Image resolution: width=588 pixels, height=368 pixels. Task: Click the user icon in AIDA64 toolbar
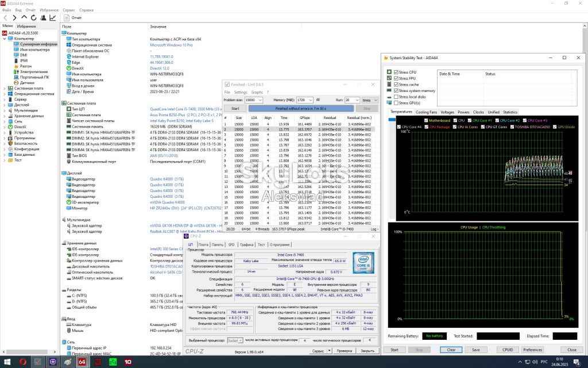(43, 18)
